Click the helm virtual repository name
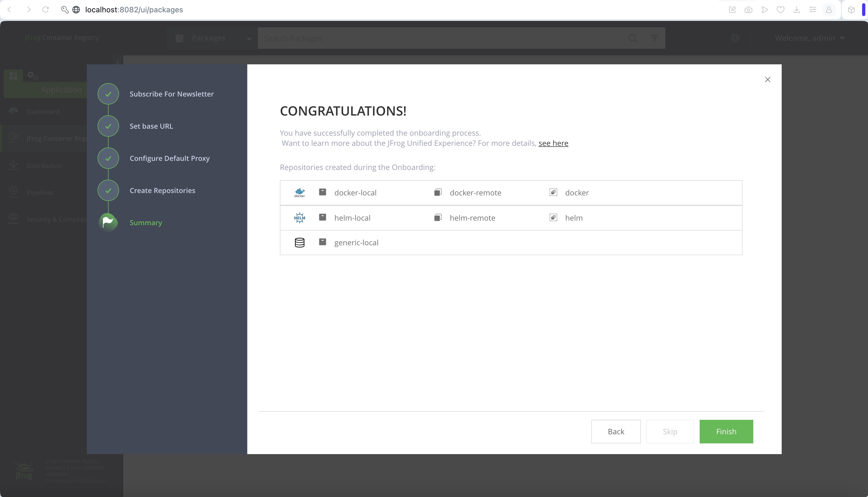Image resolution: width=868 pixels, height=497 pixels. 573,218
